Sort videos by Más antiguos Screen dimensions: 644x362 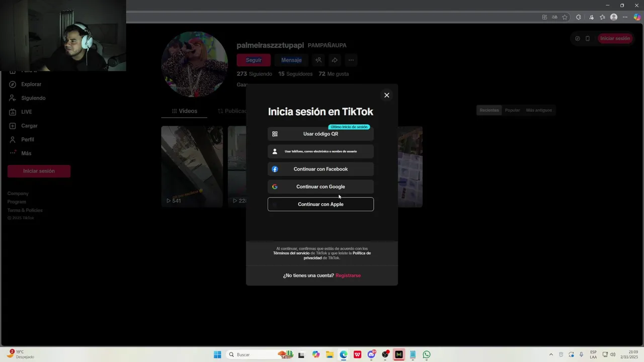[x=539, y=110]
